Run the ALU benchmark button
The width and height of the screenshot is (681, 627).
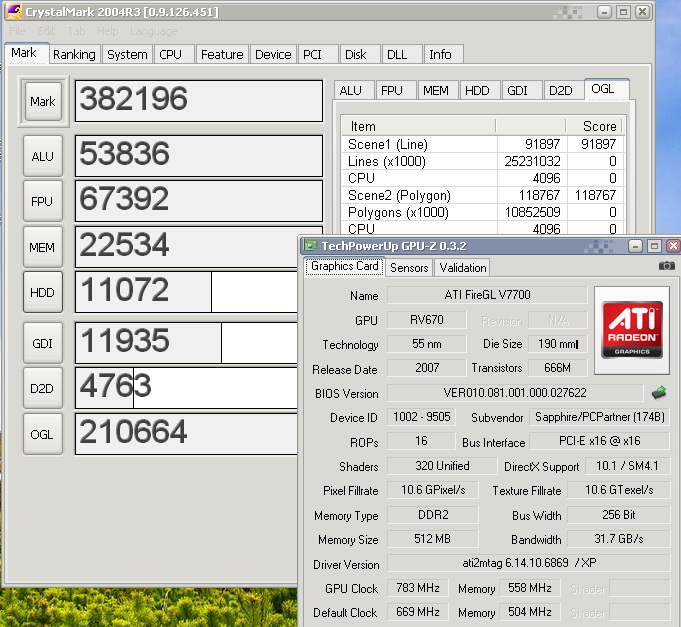(43, 156)
